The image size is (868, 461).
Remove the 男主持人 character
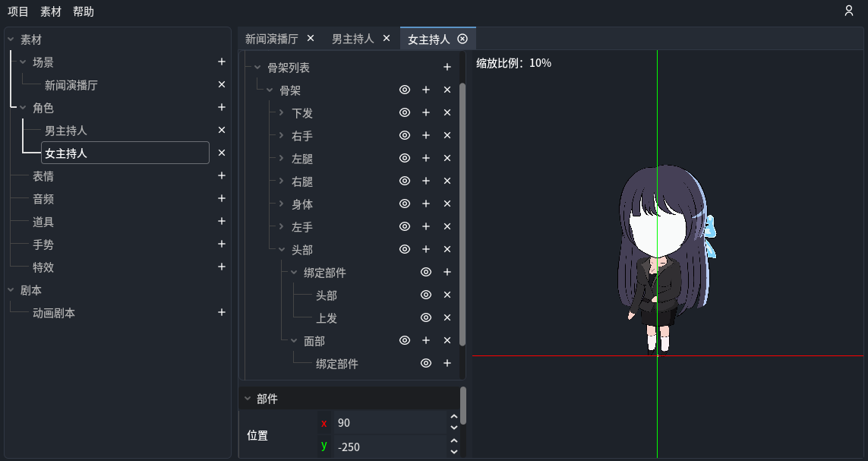[x=221, y=130]
